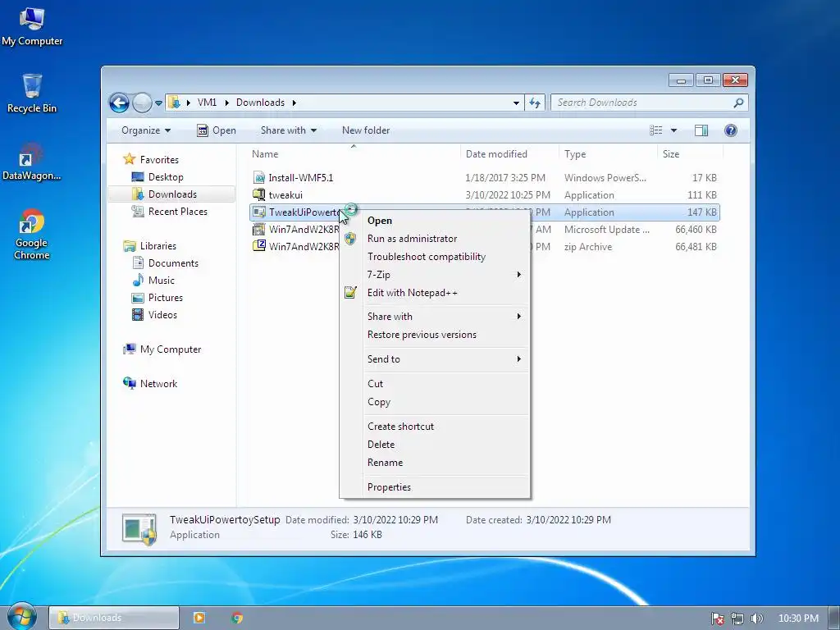Sort by the Type column header

coord(608,153)
